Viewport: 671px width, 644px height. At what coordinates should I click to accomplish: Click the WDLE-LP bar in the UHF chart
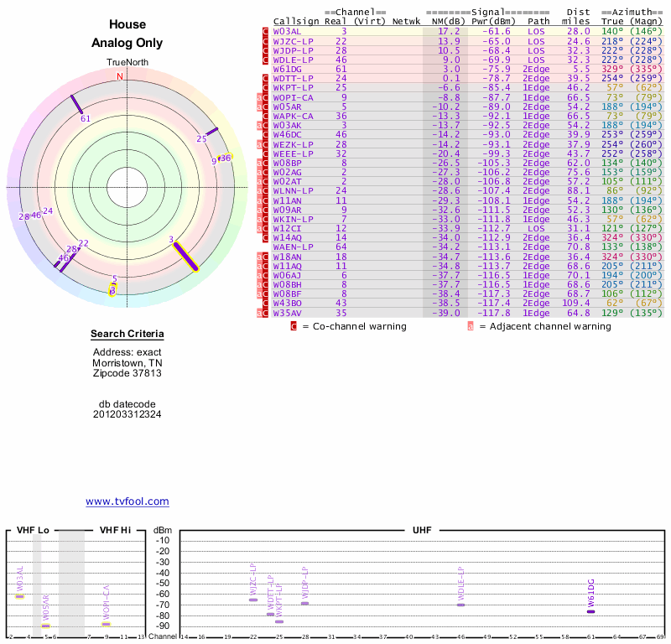[460, 605]
